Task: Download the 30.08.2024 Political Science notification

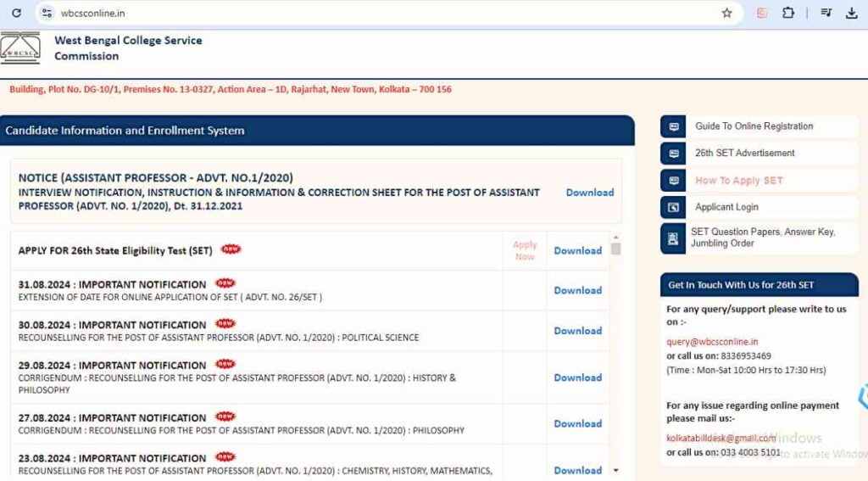Action: click(x=578, y=331)
